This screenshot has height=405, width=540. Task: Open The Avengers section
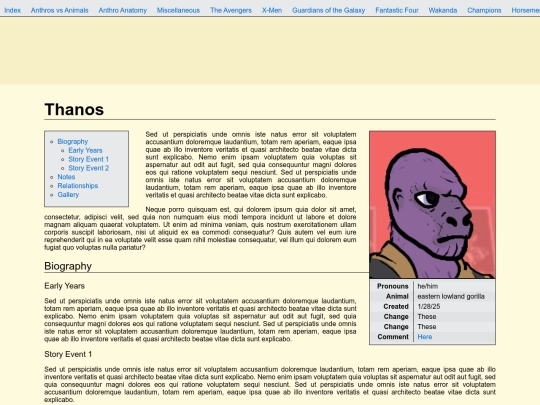click(x=231, y=10)
